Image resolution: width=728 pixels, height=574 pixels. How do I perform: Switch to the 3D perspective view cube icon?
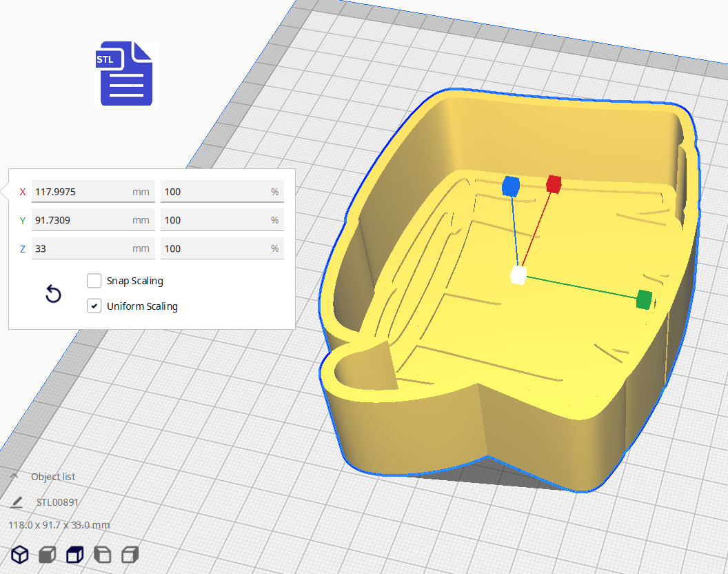coord(19,554)
